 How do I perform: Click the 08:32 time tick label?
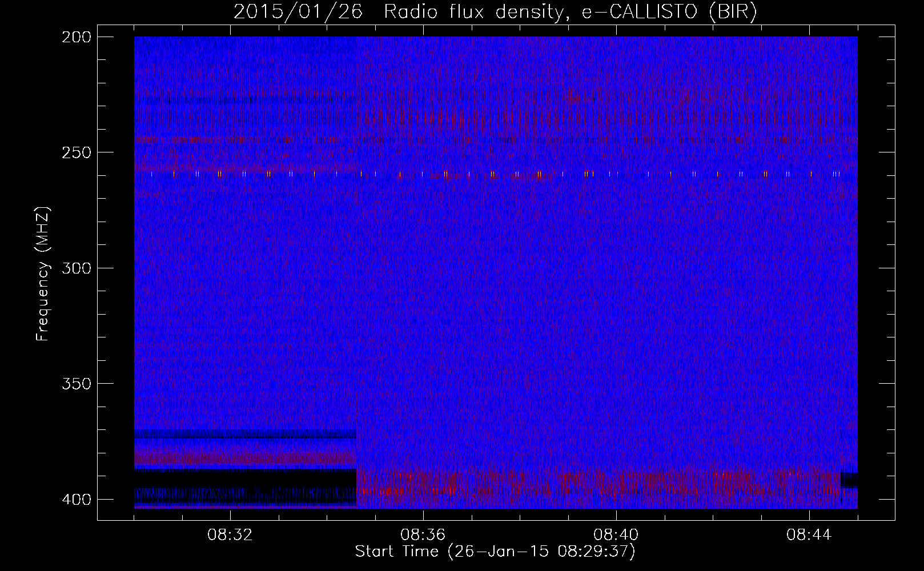[x=230, y=535]
